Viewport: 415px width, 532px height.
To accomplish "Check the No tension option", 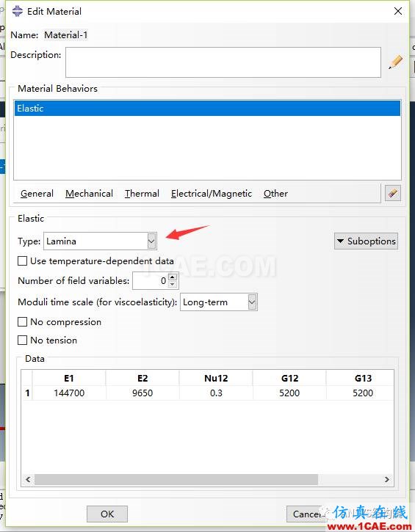I will 23,340.
